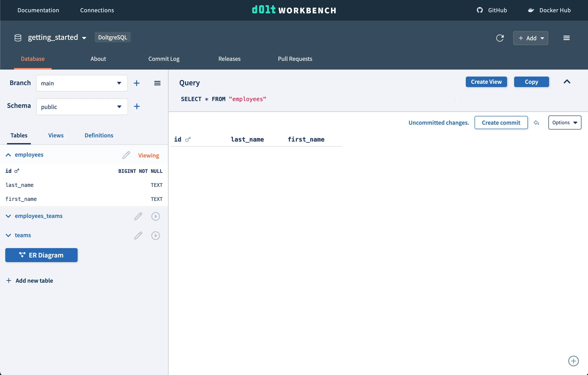This screenshot has width=588, height=375.
Task: Click the plus icon next to the Schema dropdown
Action: (x=137, y=106)
